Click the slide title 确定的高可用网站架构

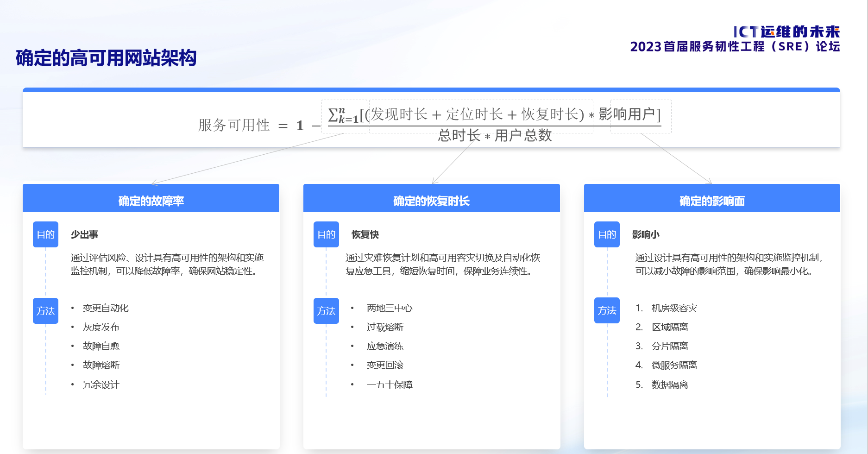106,58
